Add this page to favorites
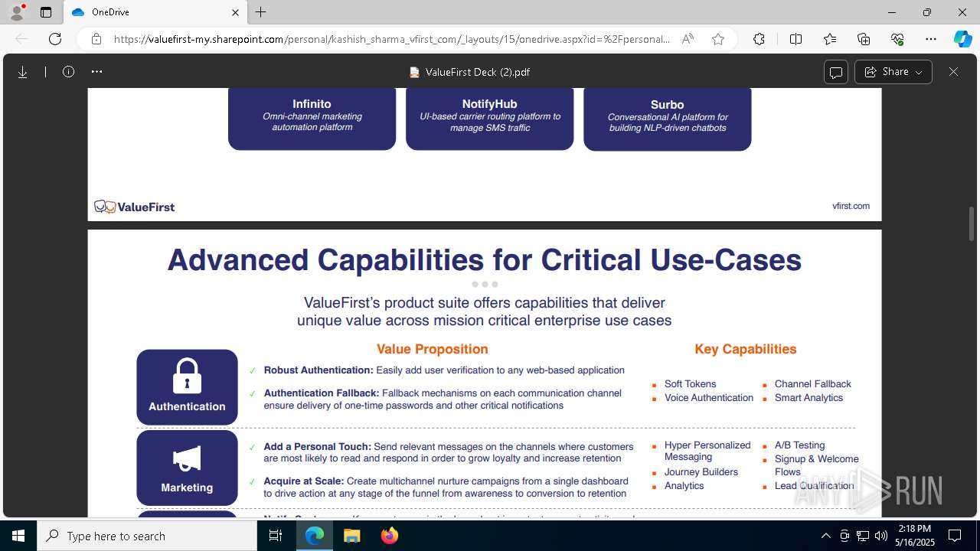980x551 pixels. point(718,39)
